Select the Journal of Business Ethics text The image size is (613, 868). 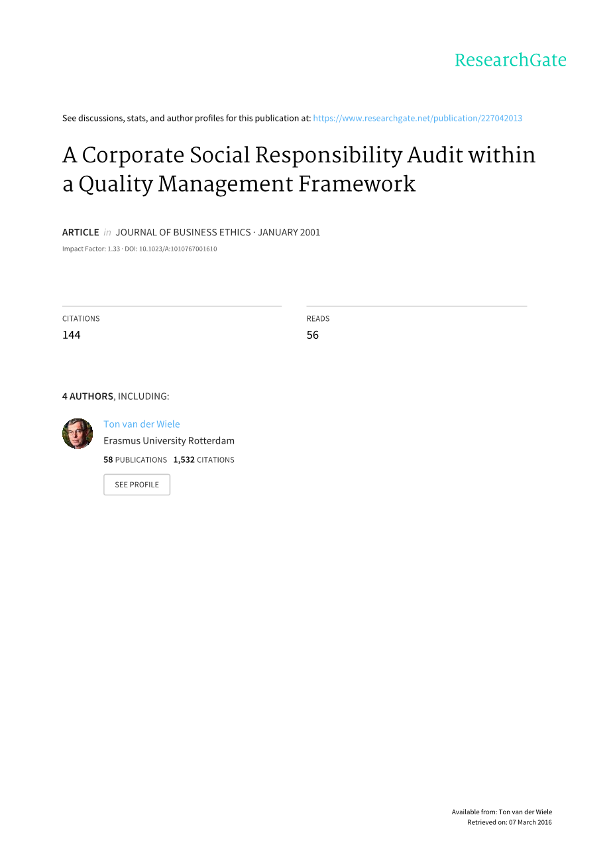(183, 232)
